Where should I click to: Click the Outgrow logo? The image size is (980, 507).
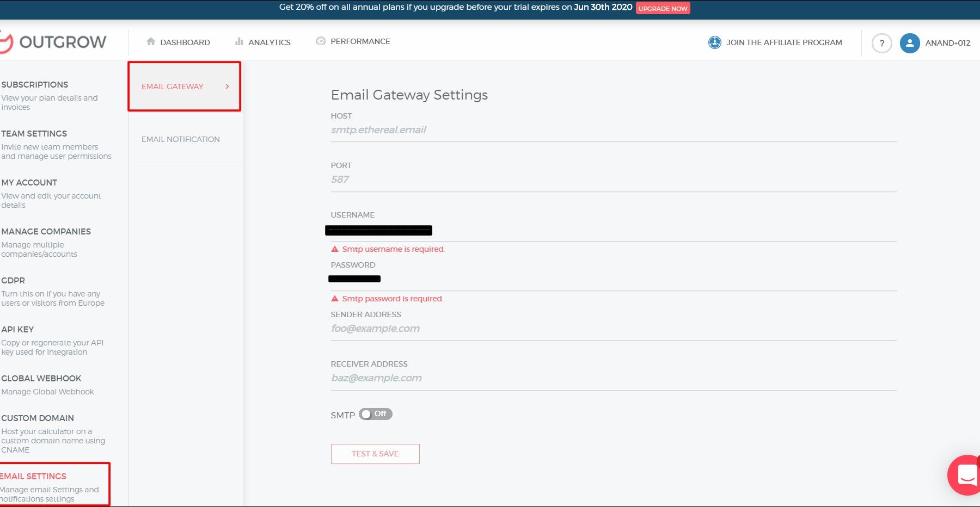tap(54, 42)
